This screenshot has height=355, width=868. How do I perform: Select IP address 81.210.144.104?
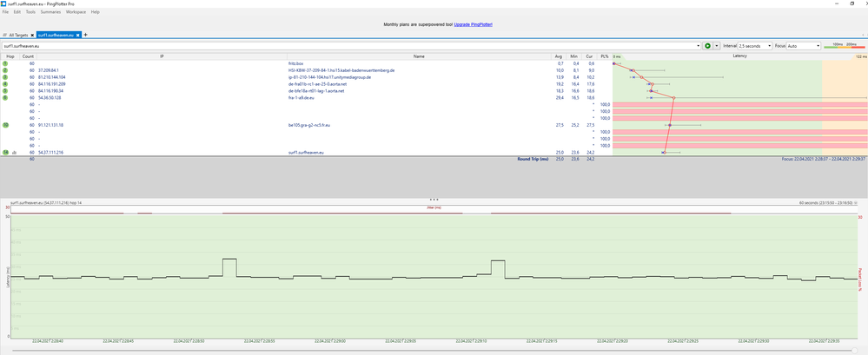pos(52,77)
